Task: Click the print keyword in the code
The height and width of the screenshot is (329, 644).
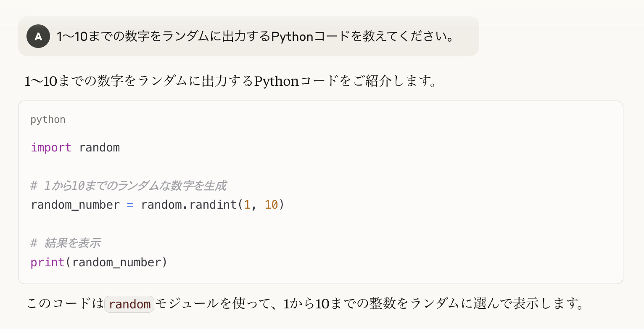Action: tap(48, 263)
